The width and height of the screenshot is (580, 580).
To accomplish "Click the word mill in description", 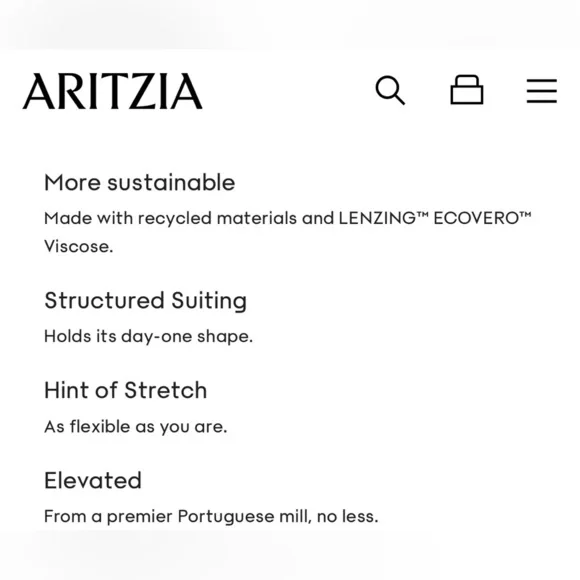I will (x=296, y=516).
